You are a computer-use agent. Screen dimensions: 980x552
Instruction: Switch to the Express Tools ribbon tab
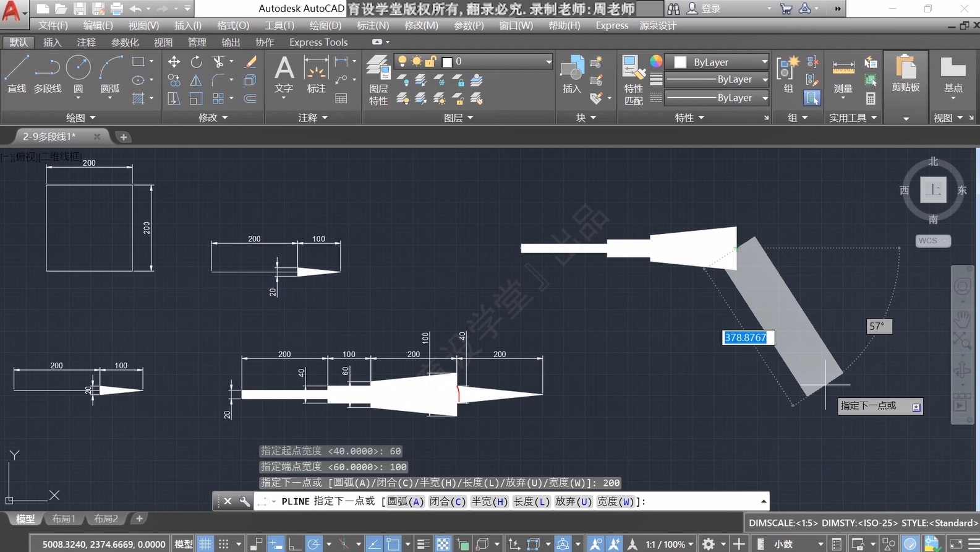pos(318,42)
